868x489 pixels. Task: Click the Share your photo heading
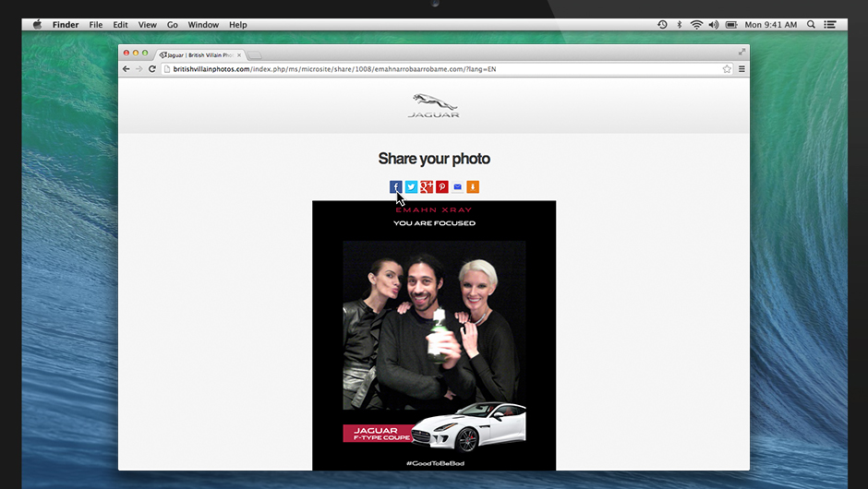(x=434, y=159)
